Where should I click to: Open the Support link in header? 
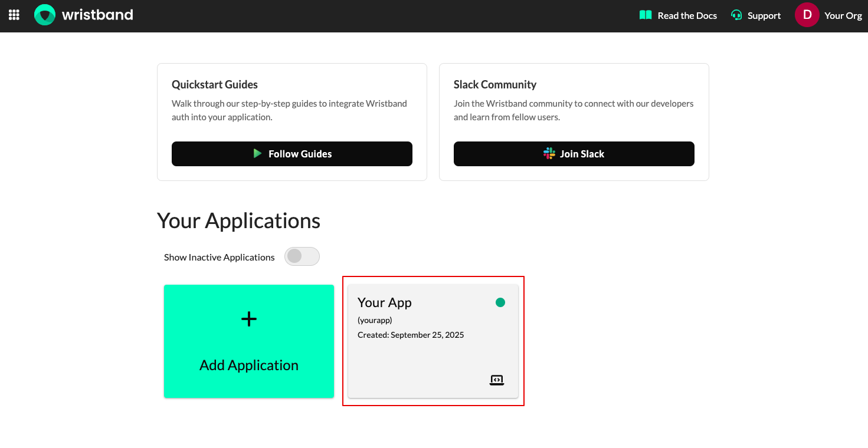click(764, 16)
